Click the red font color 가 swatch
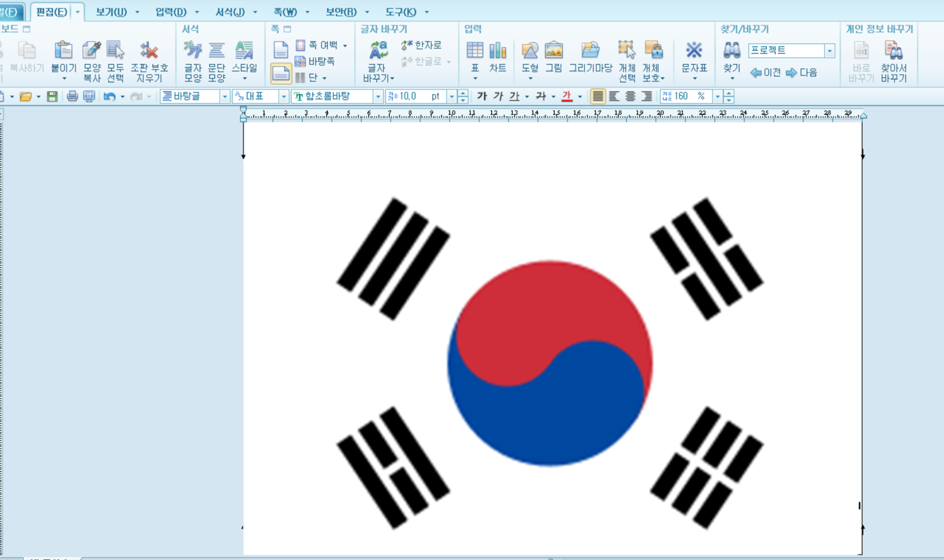The image size is (944, 560). 567,96
